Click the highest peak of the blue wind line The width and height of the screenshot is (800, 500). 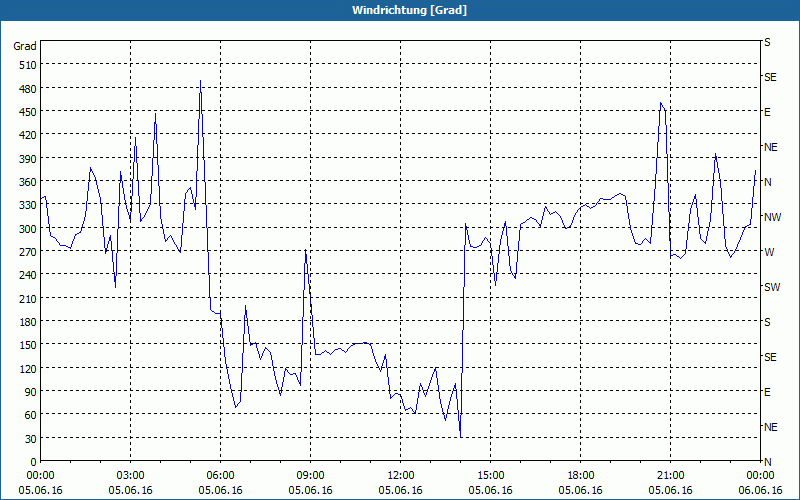pyautogui.click(x=201, y=81)
